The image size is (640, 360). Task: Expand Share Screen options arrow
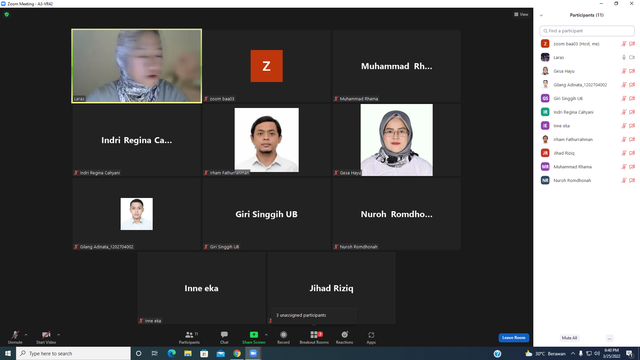[266, 335]
